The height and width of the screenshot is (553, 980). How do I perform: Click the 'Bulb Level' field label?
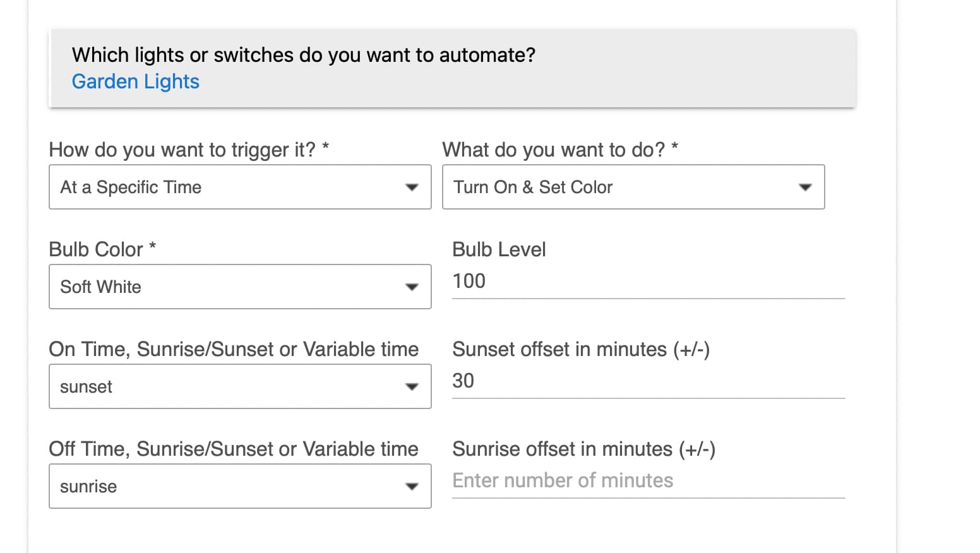click(x=499, y=249)
